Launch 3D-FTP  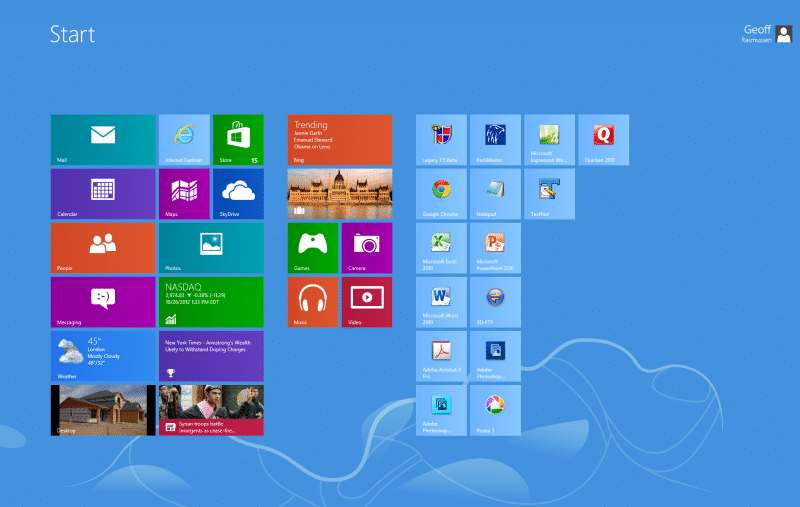coord(495,302)
